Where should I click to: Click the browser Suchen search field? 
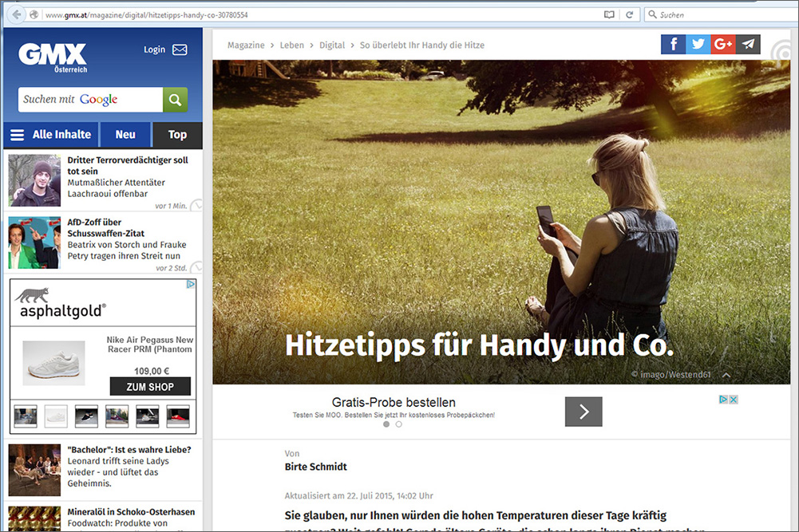coord(721,15)
